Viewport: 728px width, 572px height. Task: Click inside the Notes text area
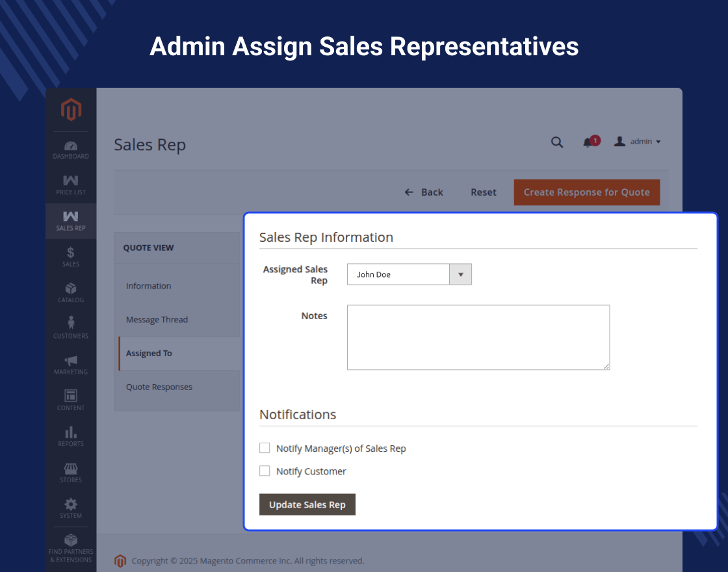[x=478, y=337]
